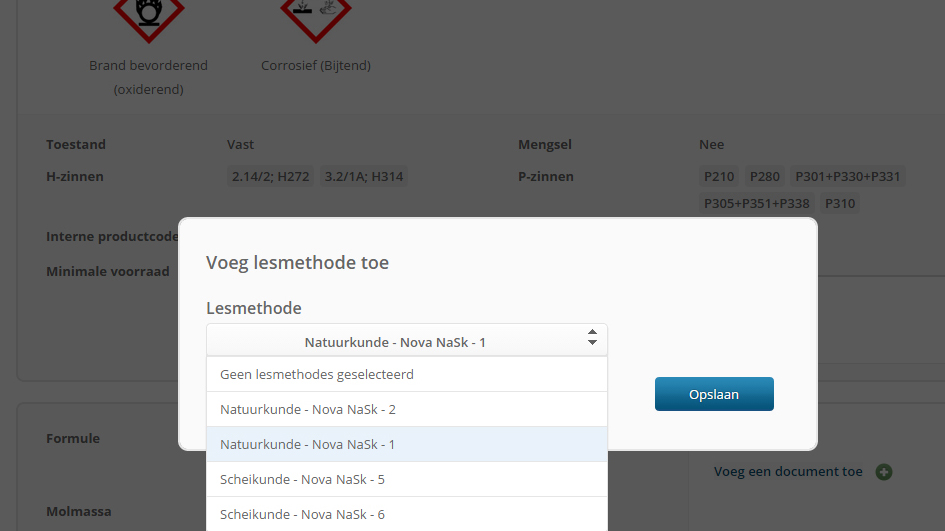Choose Natuurkunde - Nova NaSk - 2
The width and height of the screenshot is (945, 531).
coord(407,409)
